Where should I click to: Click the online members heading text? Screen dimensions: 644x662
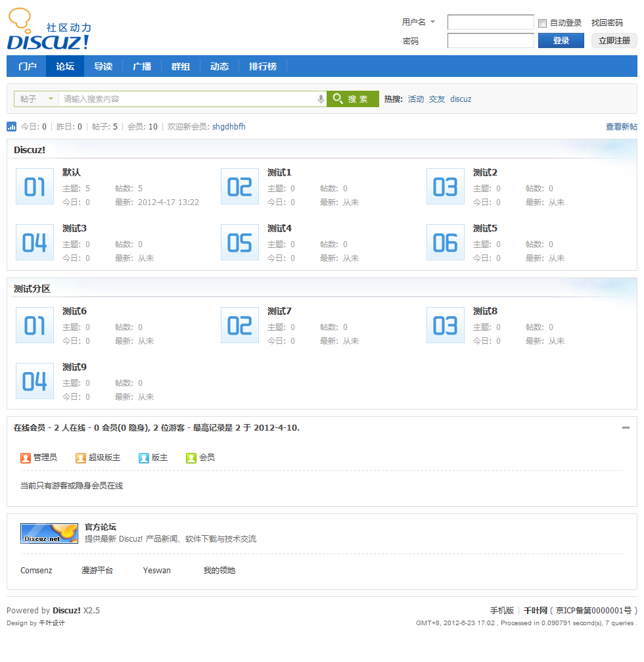pos(156,428)
